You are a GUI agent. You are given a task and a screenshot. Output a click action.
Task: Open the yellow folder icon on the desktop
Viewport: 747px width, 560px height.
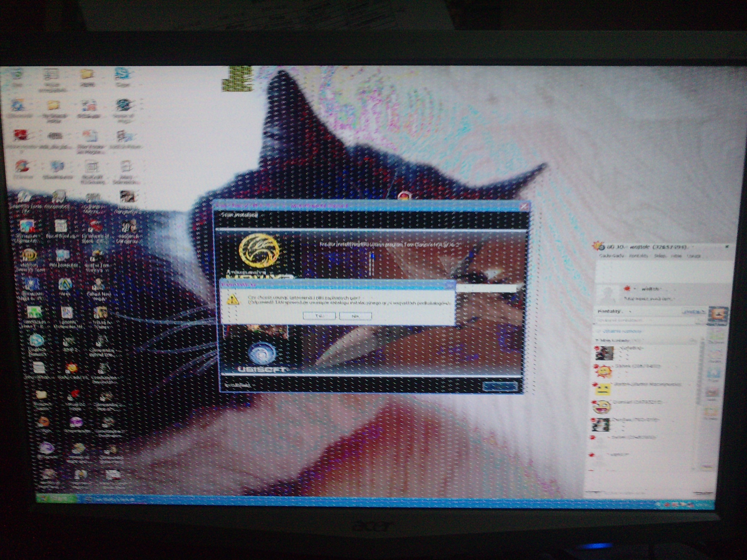pyautogui.click(x=87, y=74)
